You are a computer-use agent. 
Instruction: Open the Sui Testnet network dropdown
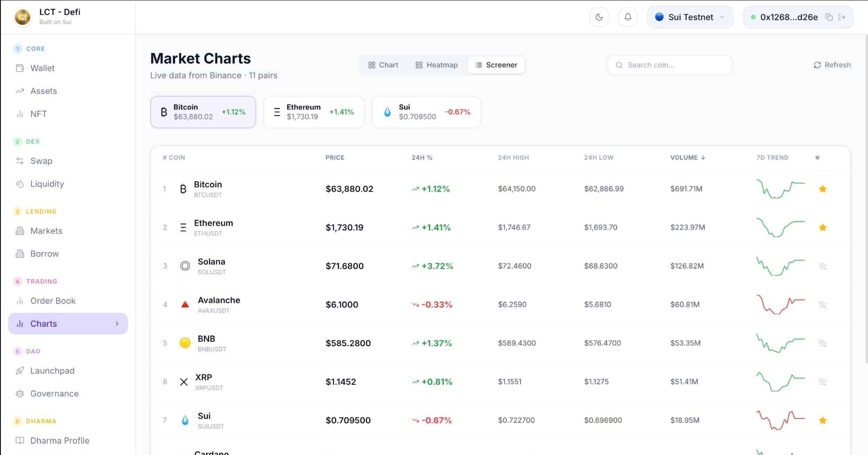(690, 17)
